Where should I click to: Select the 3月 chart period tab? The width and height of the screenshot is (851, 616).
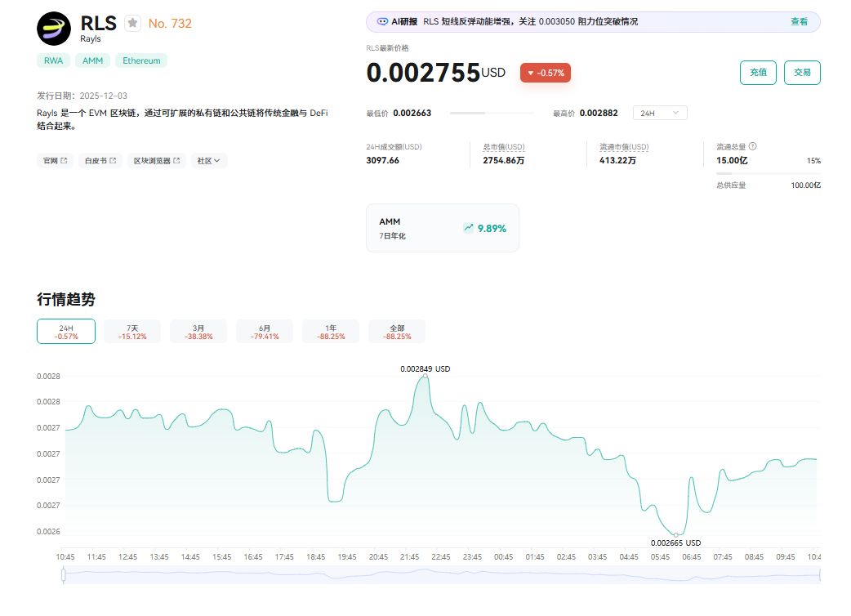[198, 332]
